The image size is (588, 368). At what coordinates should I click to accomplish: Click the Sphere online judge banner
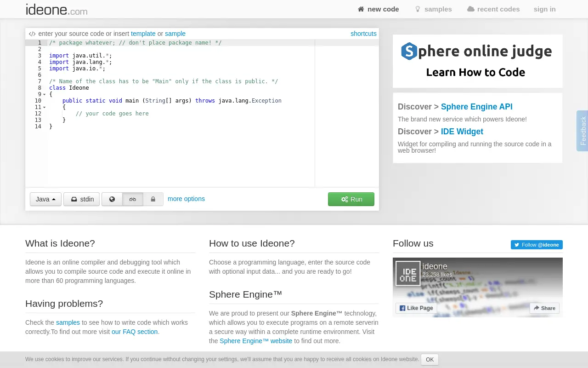478,61
